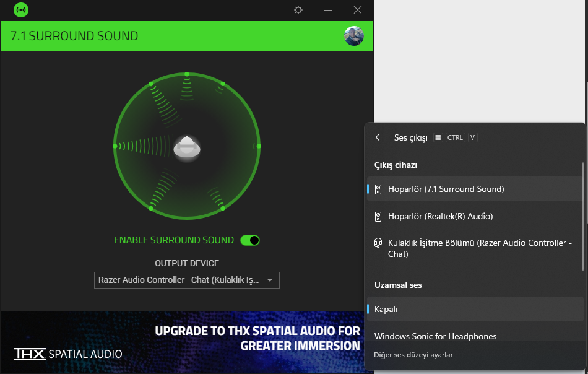Click the front-left speaker node
588x374 pixels.
[151, 84]
